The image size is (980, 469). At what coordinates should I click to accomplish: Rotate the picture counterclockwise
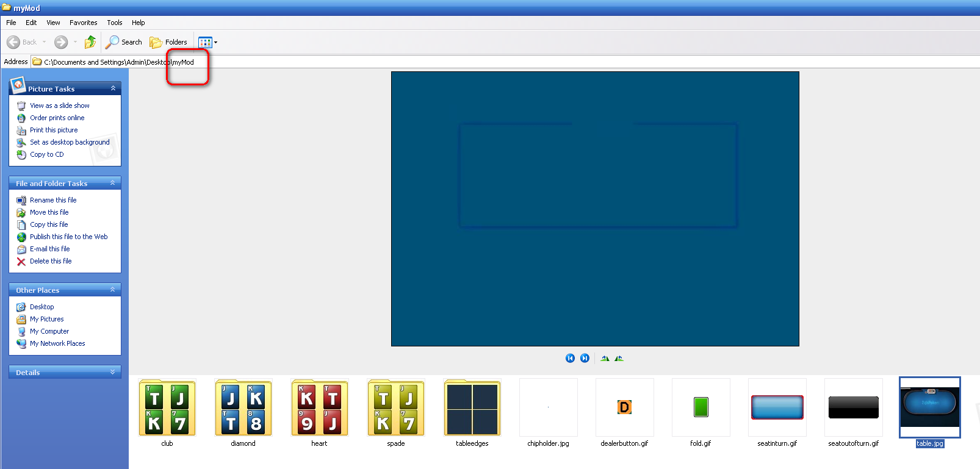619,358
